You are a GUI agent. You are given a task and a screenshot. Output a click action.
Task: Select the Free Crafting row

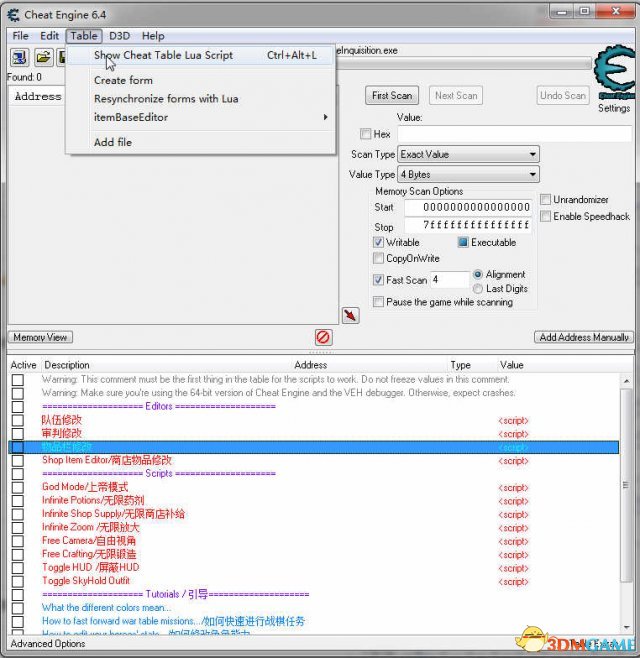(x=314, y=554)
